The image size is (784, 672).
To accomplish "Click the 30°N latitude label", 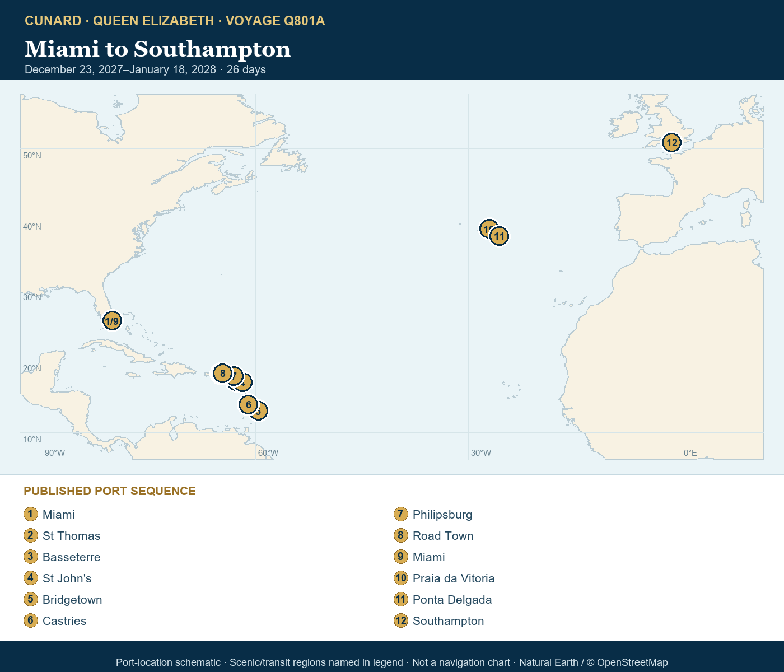I will click(32, 297).
